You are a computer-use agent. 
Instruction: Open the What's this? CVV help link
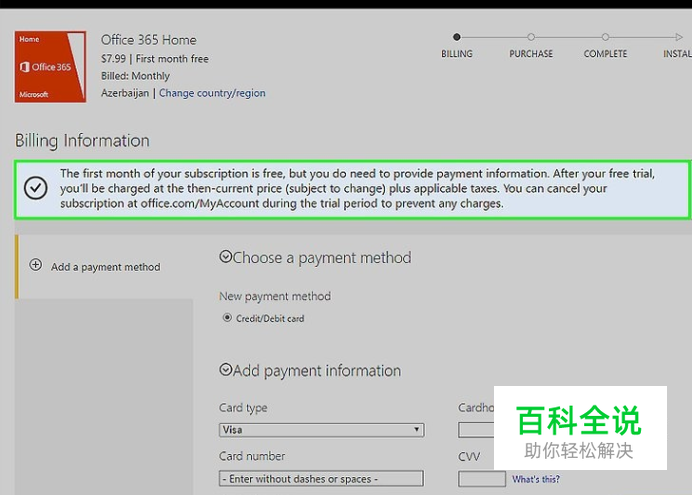pyautogui.click(x=536, y=479)
